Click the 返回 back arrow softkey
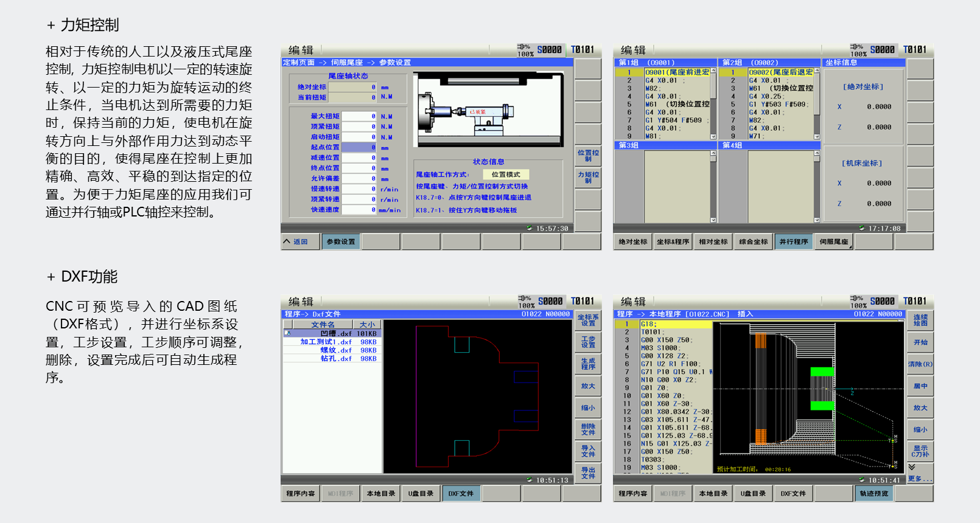Viewport: 980px width, 523px height. tap(296, 242)
